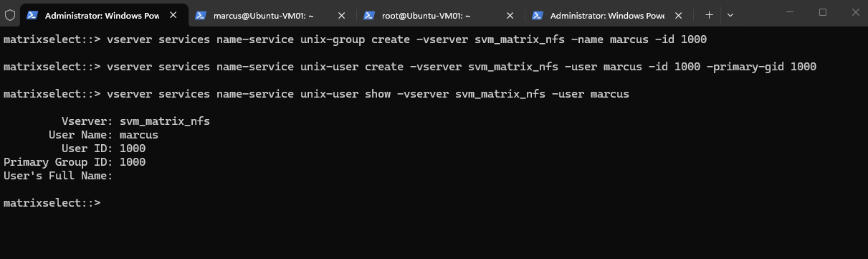Click the administrator shield icon
Image resolution: width=868 pixels, height=259 pixels.
click(10, 14)
